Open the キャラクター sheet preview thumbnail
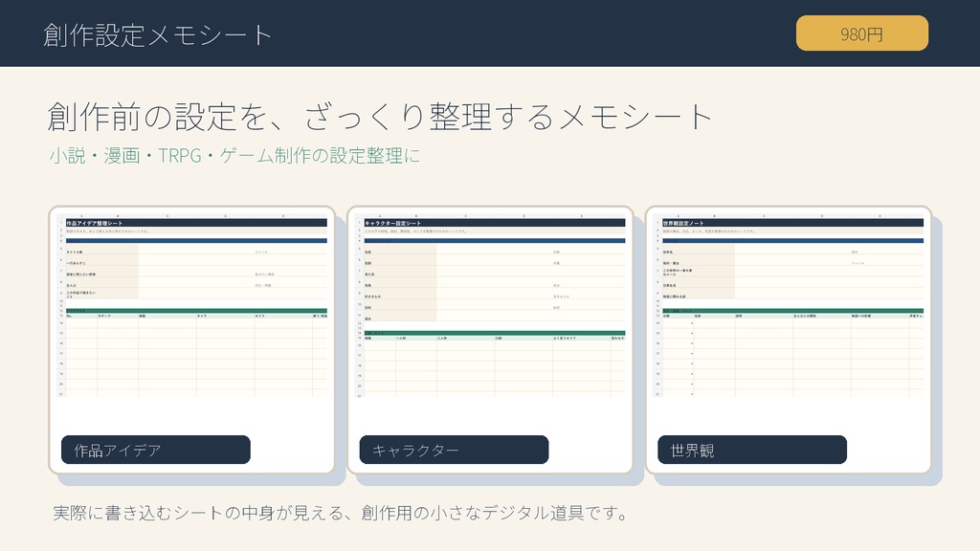Image resolution: width=980 pixels, height=551 pixels. (490, 305)
